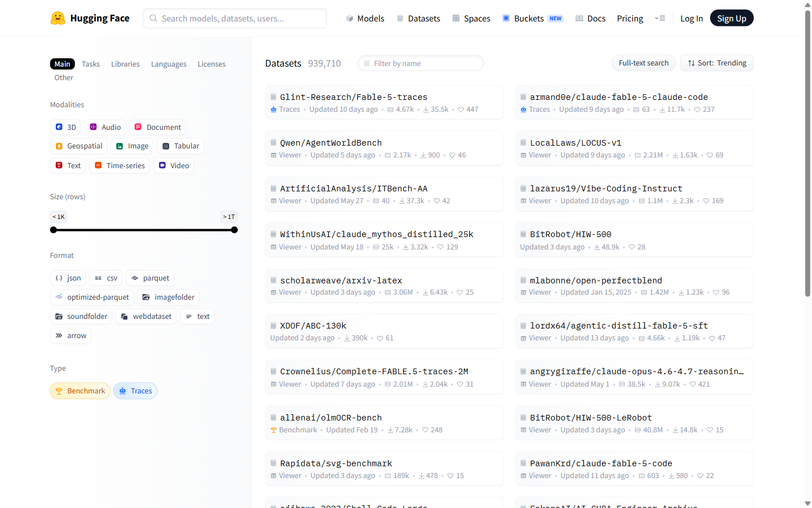This screenshot has height=508, width=812.
Task: Toggle the Text modality filter
Action: 68,165
